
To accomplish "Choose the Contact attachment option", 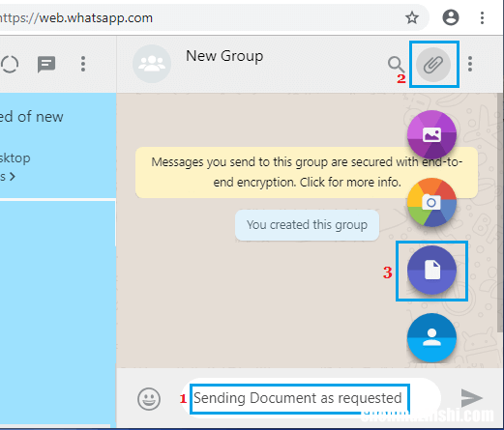I will 431,337.
